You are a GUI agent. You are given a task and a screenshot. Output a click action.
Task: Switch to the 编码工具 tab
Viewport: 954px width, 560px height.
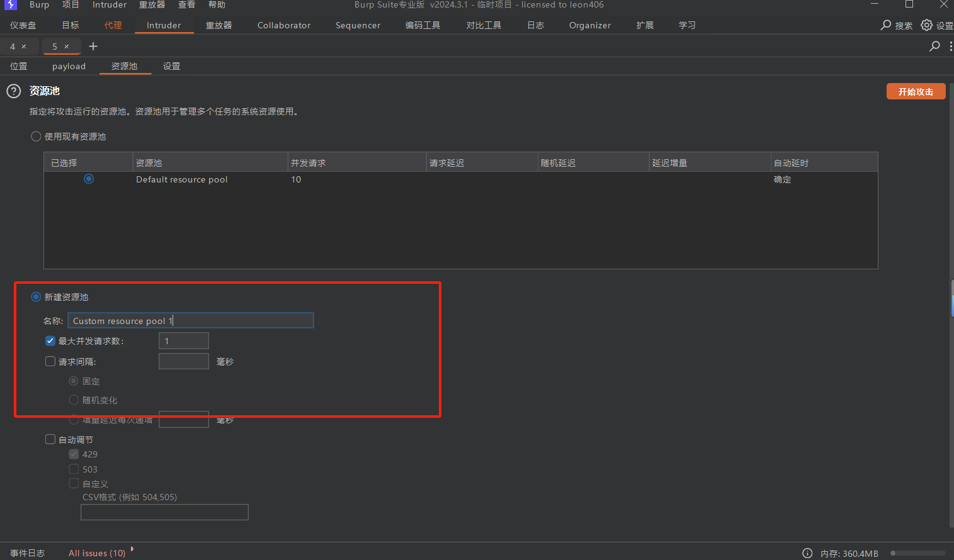click(x=423, y=25)
